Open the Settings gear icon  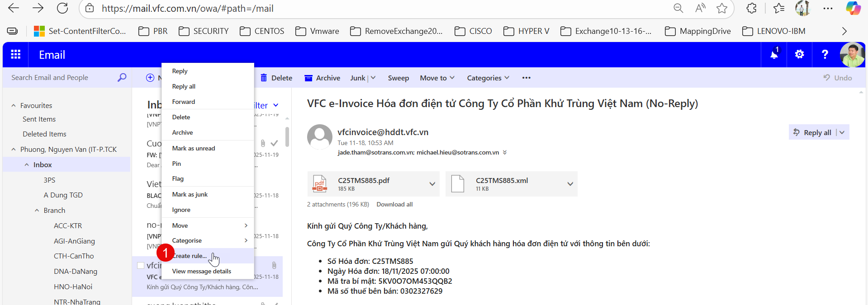799,55
